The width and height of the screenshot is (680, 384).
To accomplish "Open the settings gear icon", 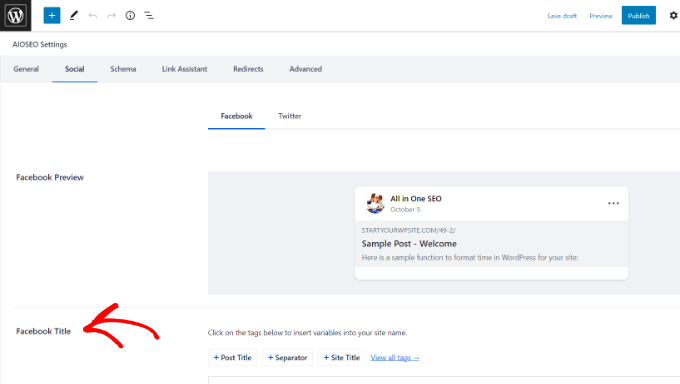I will click(673, 16).
